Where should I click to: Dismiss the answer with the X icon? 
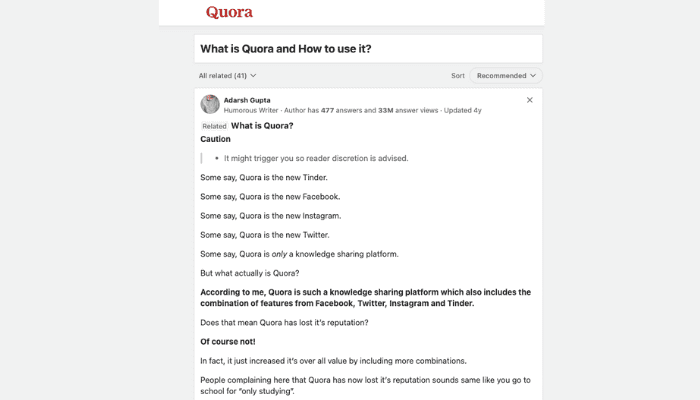(530, 100)
